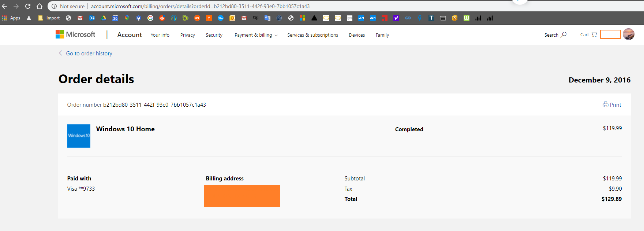This screenshot has height=231, width=644.
Task: Print this order
Action: click(612, 105)
